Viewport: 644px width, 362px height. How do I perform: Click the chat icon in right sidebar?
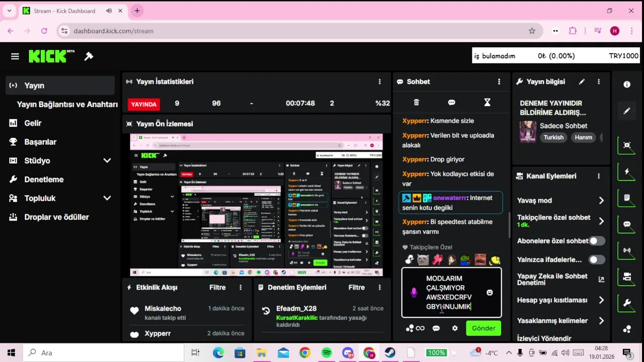(x=627, y=224)
